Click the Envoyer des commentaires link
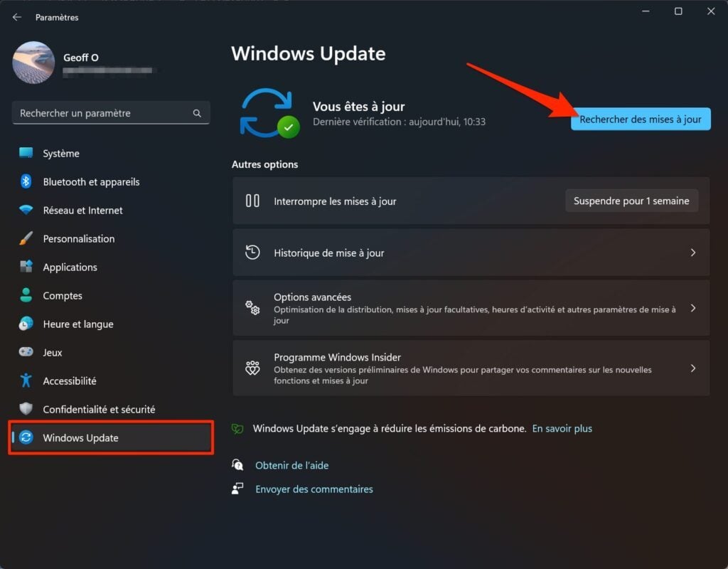Screen dimensions: 728x569 point(314,489)
